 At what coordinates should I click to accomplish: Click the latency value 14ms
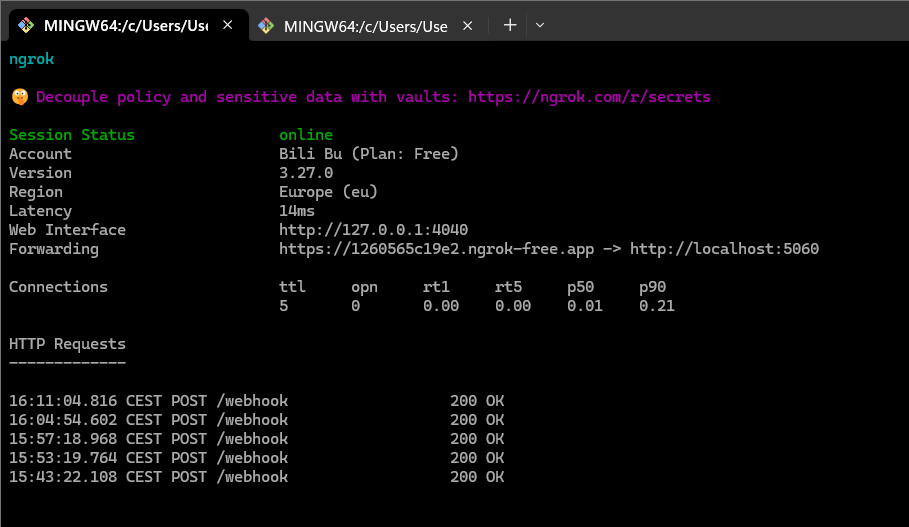pyautogui.click(x=297, y=211)
